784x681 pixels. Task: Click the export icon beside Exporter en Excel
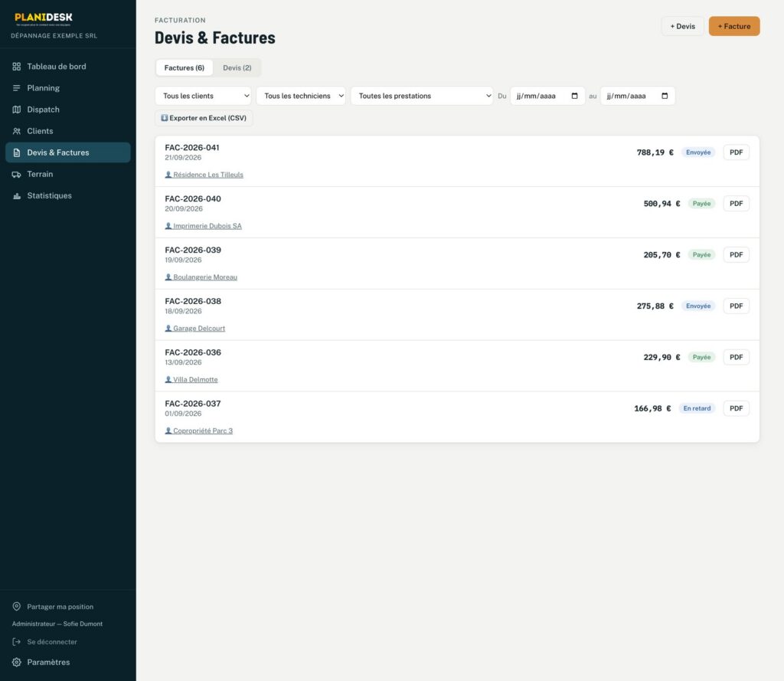pyautogui.click(x=165, y=118)
